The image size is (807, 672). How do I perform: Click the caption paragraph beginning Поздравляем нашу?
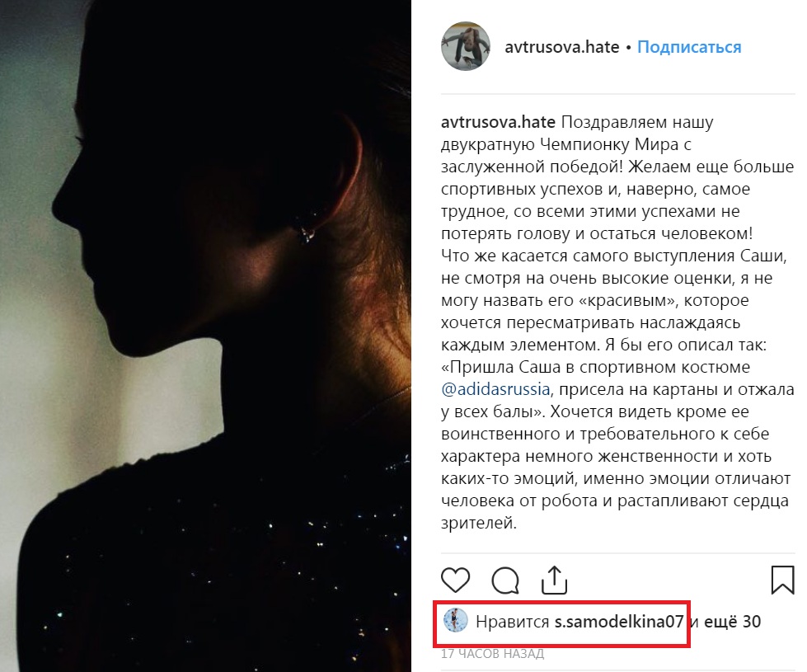(x=617, y=177)
